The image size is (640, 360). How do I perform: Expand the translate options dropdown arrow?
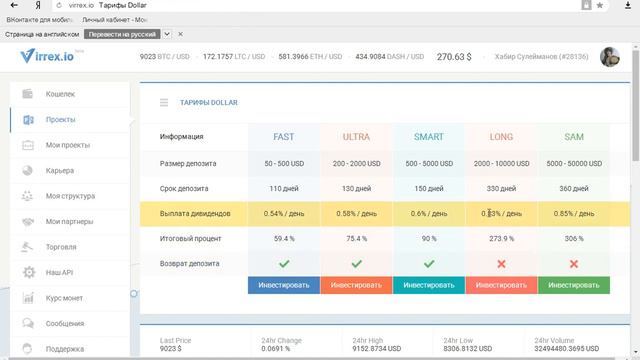[x=167, y=34]
